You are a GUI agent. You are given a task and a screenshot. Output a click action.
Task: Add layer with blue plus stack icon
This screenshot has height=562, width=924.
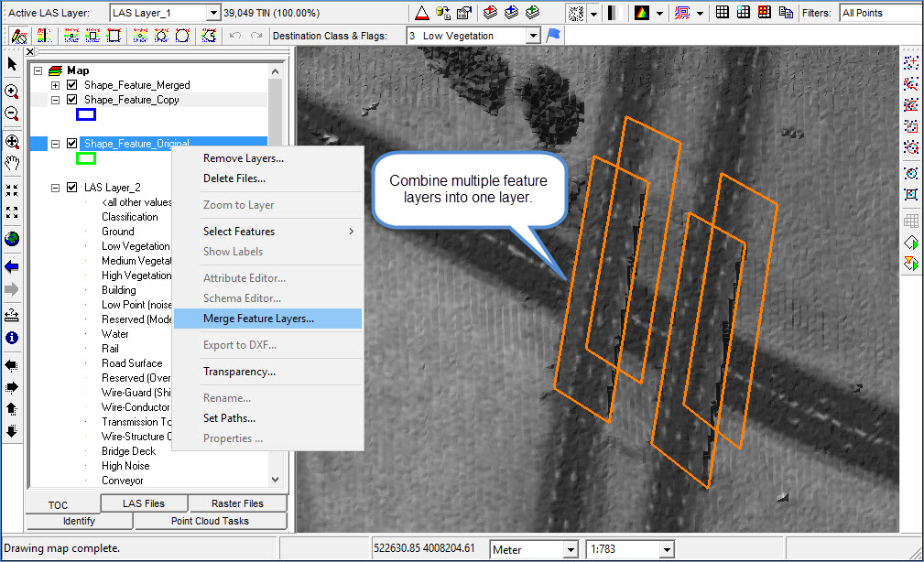[x=512, y=13]
